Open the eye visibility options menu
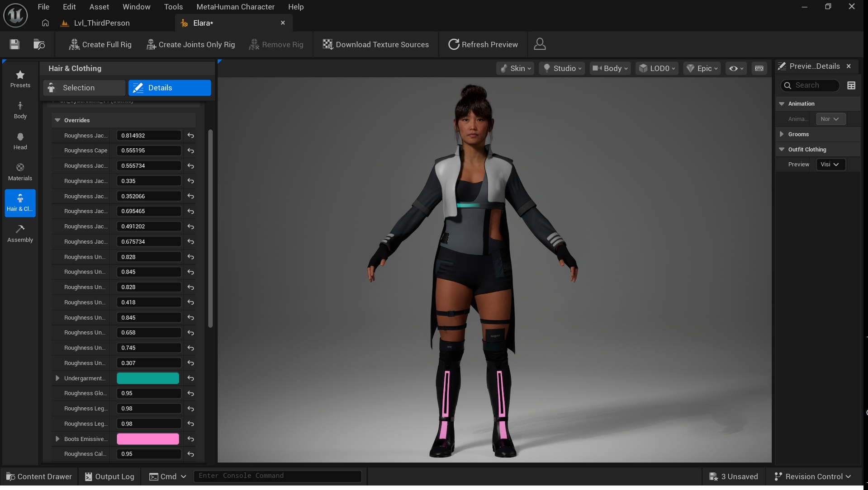Image resolution: width=868 pixels, height=490 pixels. [736, 68]
